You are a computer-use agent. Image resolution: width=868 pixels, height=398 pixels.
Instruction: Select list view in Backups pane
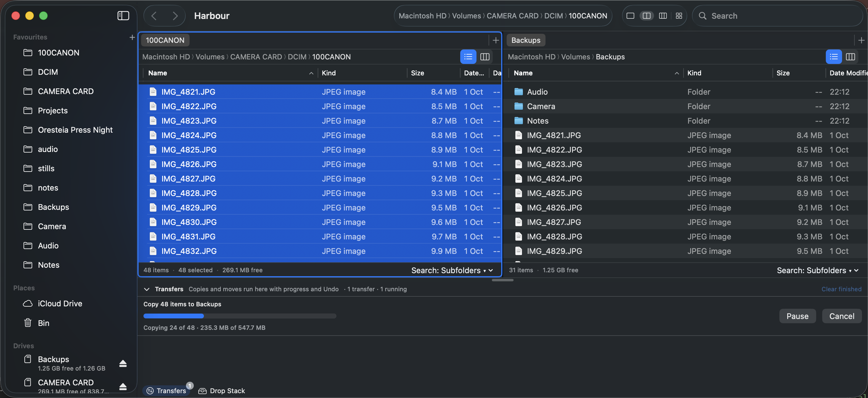tap(833, 57)
